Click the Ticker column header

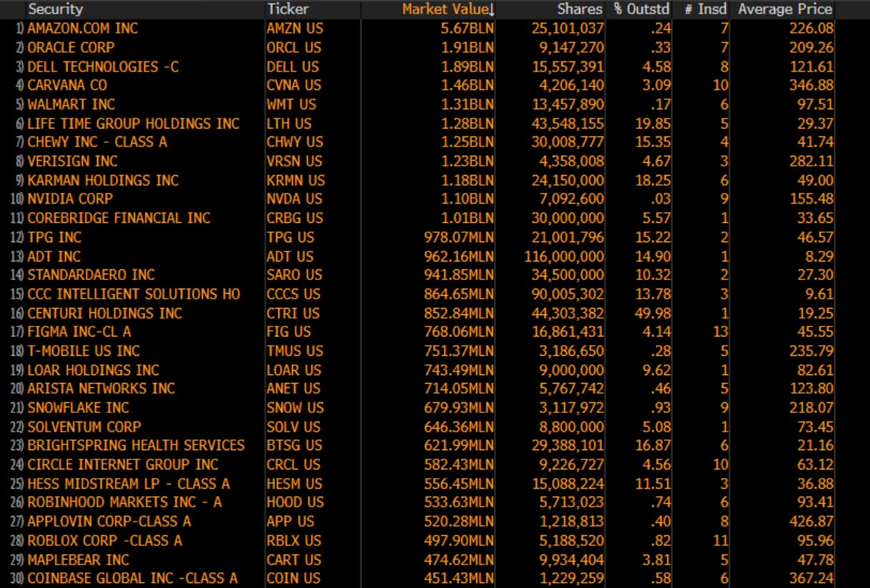(x=288, y=9)
